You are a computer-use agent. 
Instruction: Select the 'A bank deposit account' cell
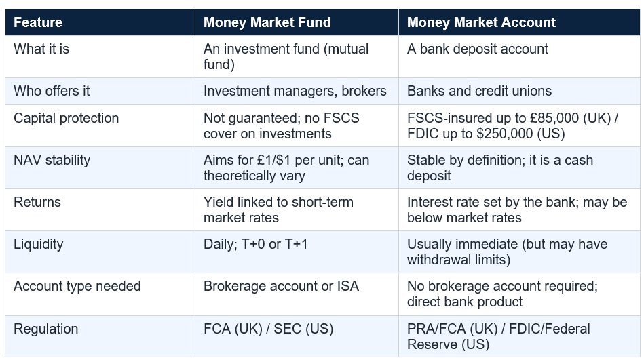click(519, 56)
